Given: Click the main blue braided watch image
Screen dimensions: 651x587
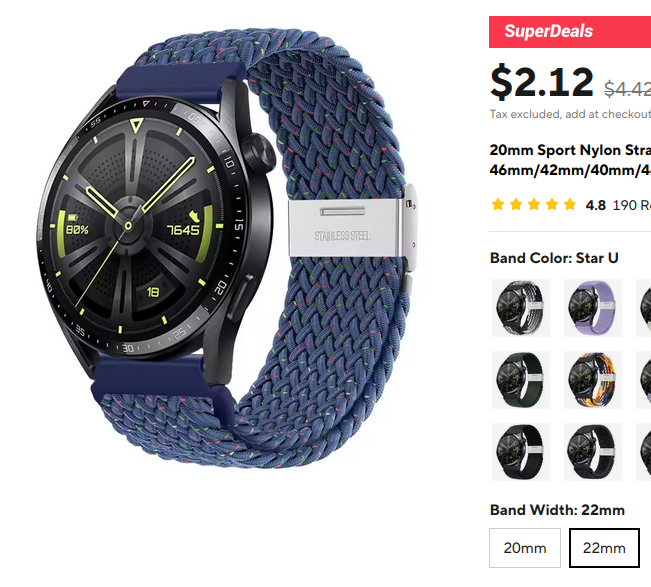Looking at the screenshot, I should click(x=226, y=249).
